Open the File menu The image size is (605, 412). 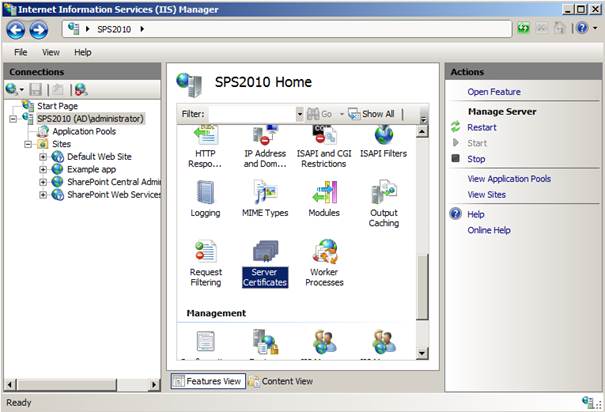(x=21, y=52)
